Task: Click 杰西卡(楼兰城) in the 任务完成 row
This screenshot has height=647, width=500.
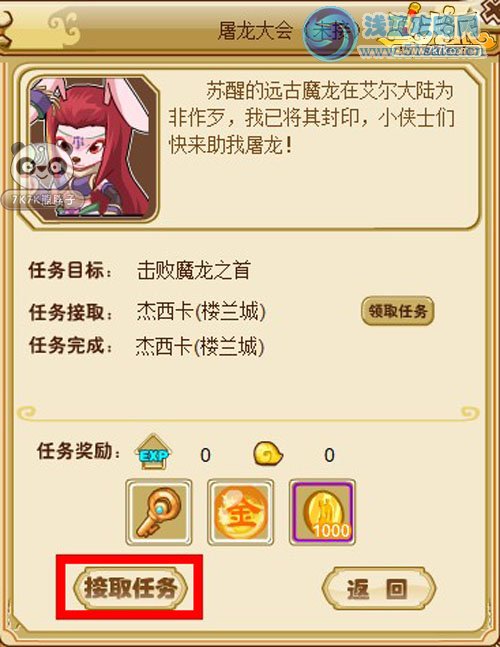Action: point(200,347)
